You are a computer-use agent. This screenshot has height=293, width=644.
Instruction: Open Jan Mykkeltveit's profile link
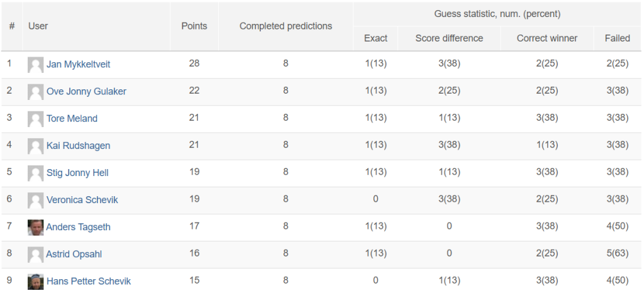coord(78,64)
